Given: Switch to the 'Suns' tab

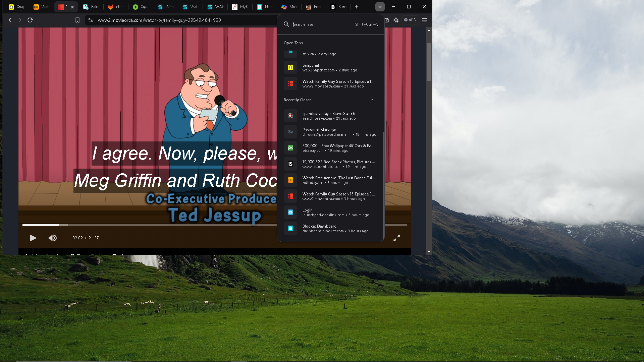Looking at the screenshot, I should click(339, 7).
